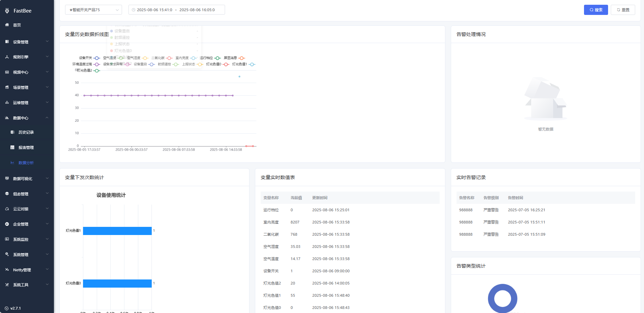Viewport: 644px width, 313px height.
Task: Click the FastBee logo icon
Action: [x=7, y=11]
